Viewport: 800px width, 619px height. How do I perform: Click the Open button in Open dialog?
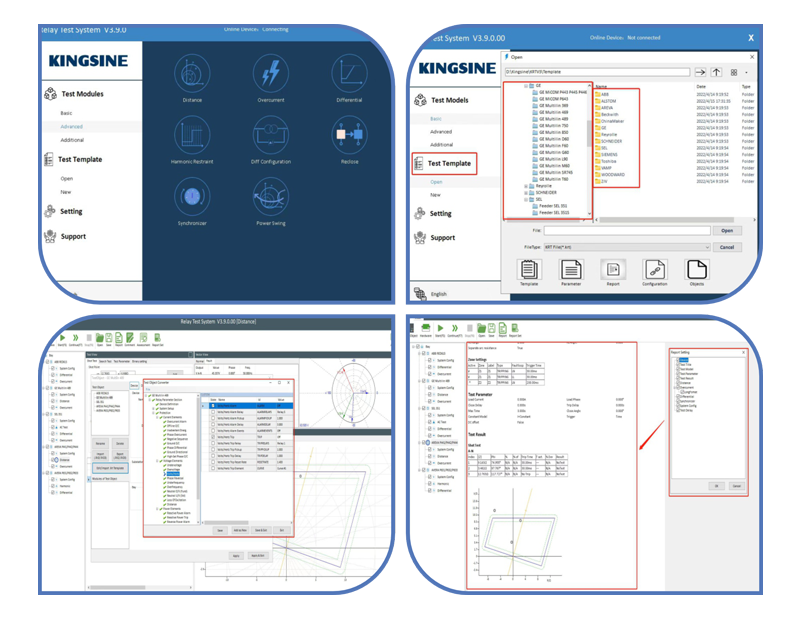[x=727, y=231]
